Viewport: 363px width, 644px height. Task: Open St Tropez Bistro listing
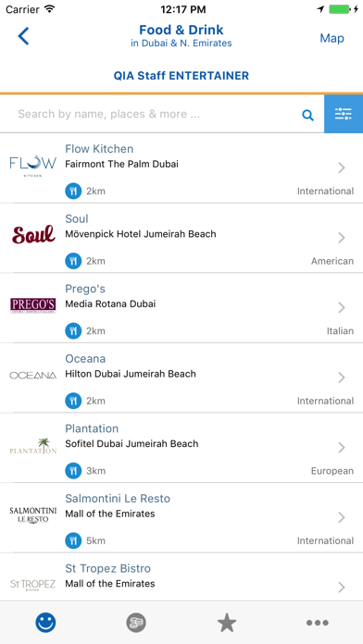[181, 576]
